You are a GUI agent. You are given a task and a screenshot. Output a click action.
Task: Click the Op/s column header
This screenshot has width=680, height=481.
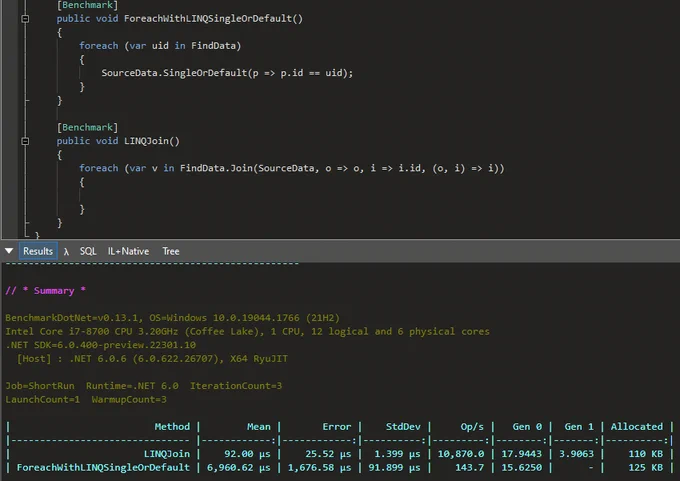click(x=472, y=427)
